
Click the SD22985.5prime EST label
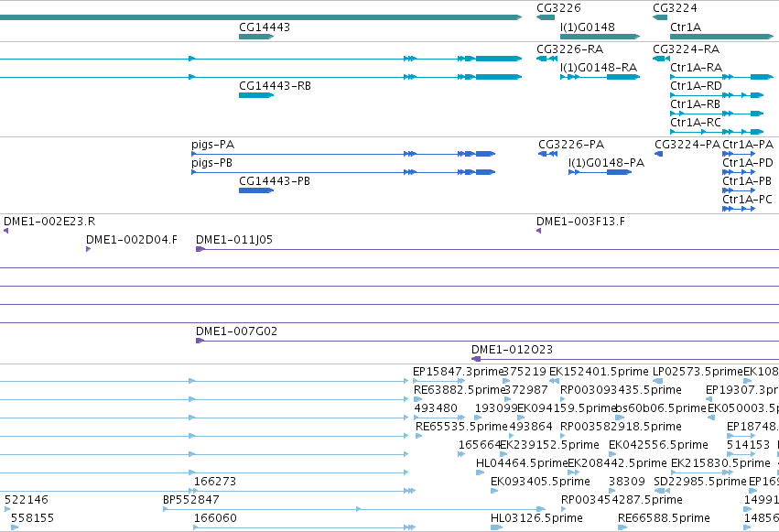700,482
